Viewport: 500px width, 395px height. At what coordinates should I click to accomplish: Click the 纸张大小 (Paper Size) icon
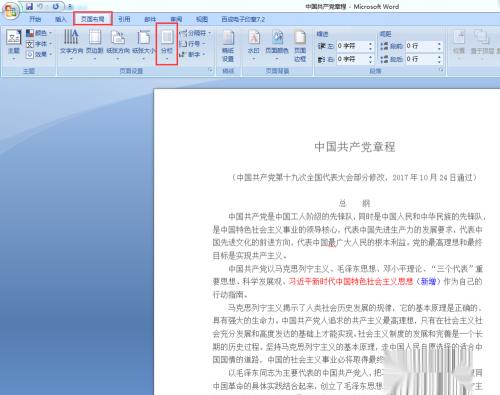point(144,37)
